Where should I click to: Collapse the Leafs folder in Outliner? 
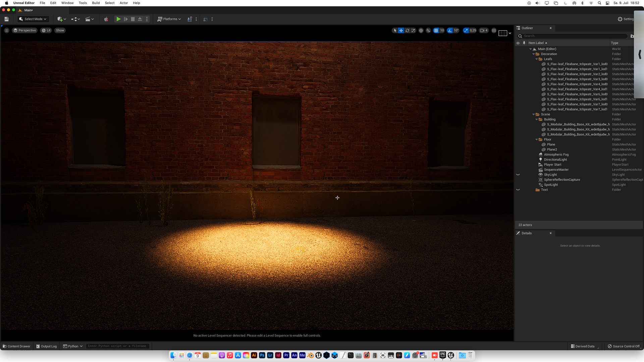point(537,59)
